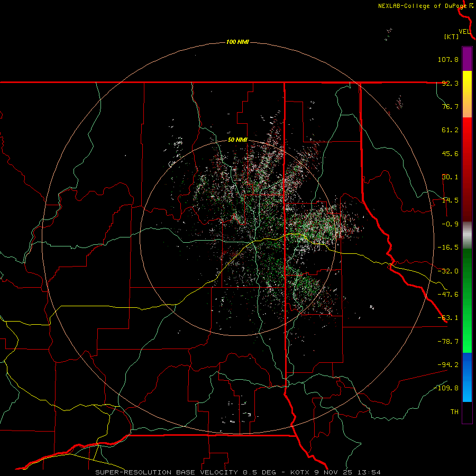Viewport: 476px width, 476px height.
Task: Click the 100 NMI range ring label
Action: pos(237,42)
